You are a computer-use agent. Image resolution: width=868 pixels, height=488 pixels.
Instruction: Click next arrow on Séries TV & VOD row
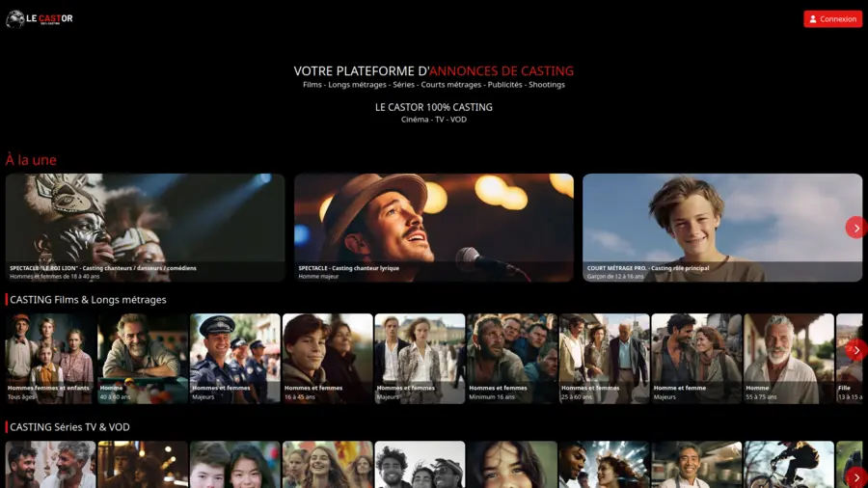(855, 477)
